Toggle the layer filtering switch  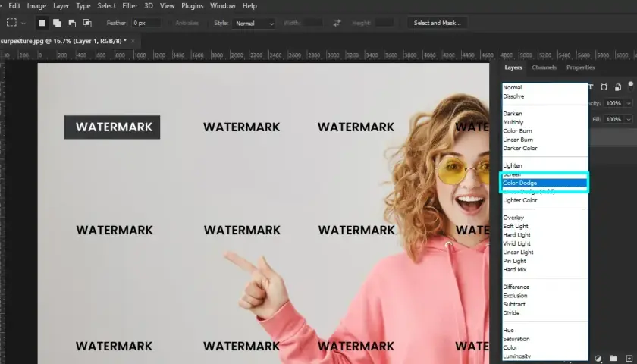[x=631, y=86]
